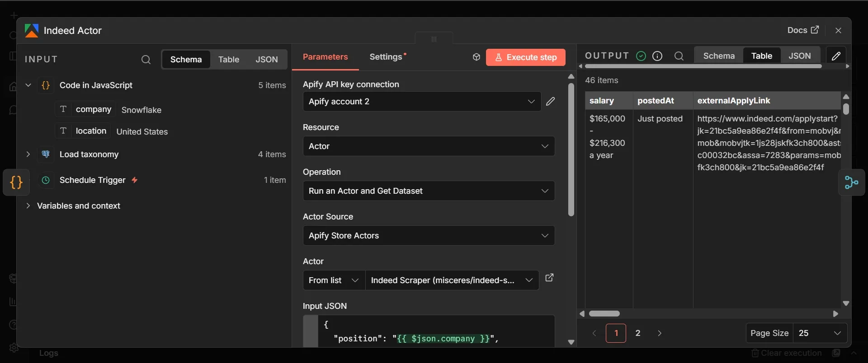Open the Settings tab
Image resolution: width=868 pixels, height=363 pixels.
point(386,57)
